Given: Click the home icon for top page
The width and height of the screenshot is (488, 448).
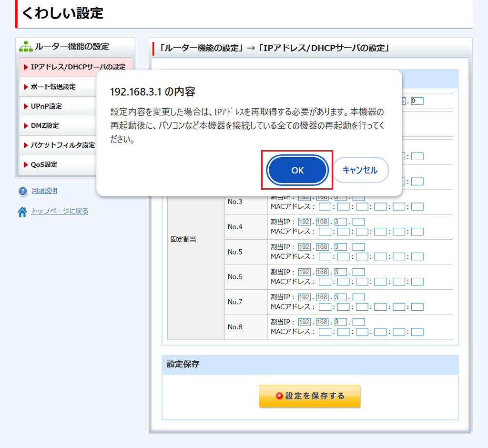Looking at the screenshot, I should (x=22, y=212).
